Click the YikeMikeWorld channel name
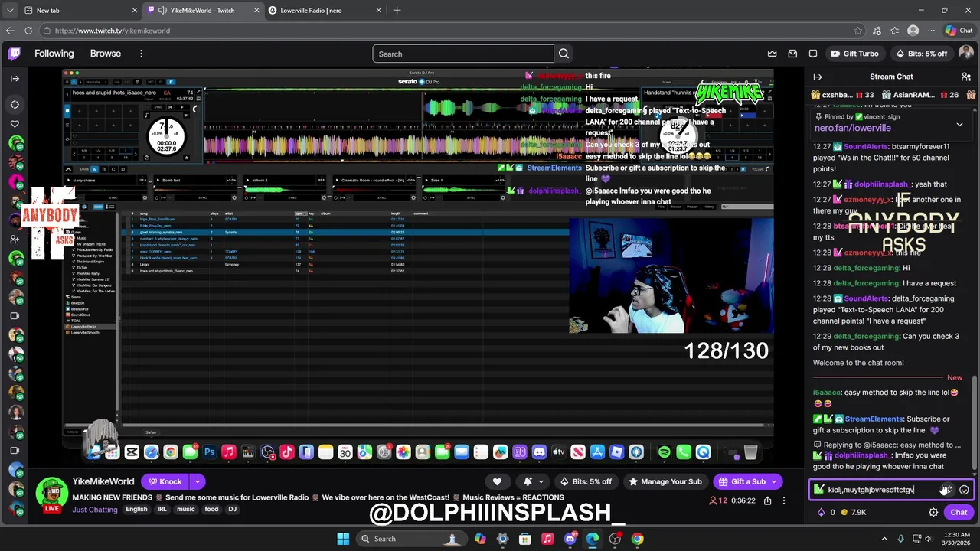The width and height of the screenshot is (980, 551). pyautogui.click(x=103, y=481)
